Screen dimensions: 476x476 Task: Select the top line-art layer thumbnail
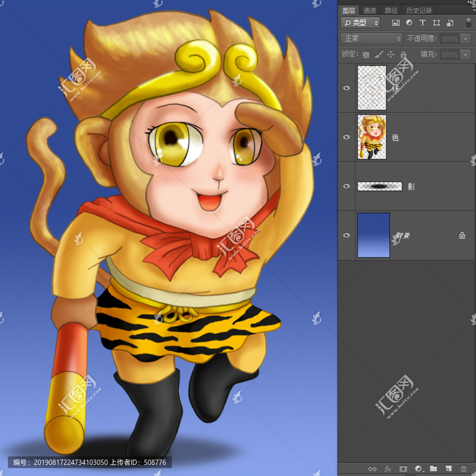372,88
